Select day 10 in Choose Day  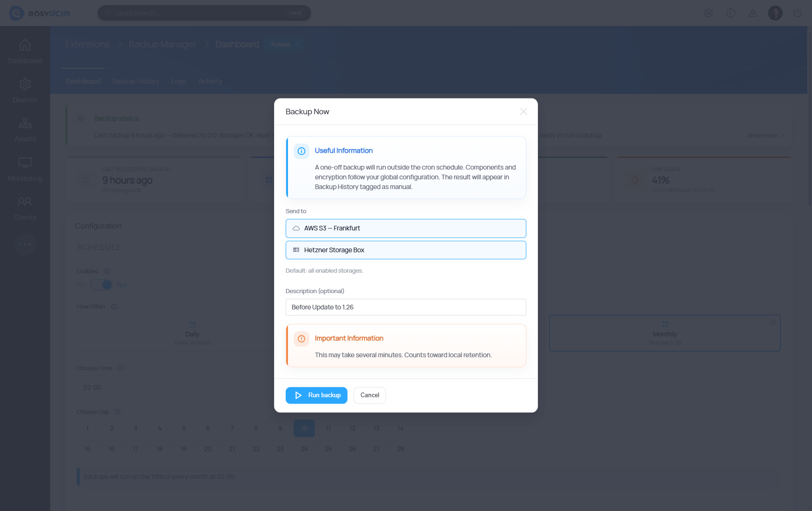pos(304,428)
